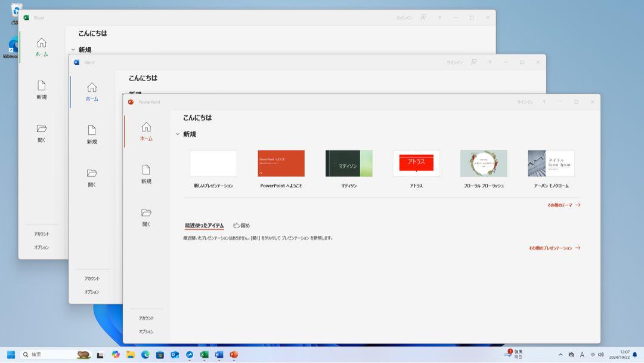The height and width of the screenshot is (363, 644).
Task: Open Home in Excel's sidebar
Action: [42, 47]
